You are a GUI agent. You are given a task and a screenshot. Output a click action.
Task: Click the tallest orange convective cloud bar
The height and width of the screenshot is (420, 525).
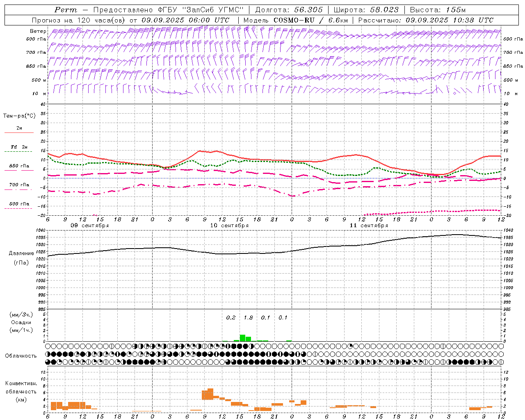(210, 394)
